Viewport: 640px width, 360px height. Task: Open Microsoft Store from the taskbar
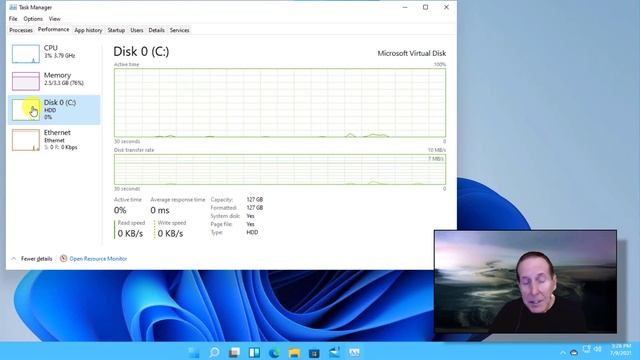[x=314, y=352]
